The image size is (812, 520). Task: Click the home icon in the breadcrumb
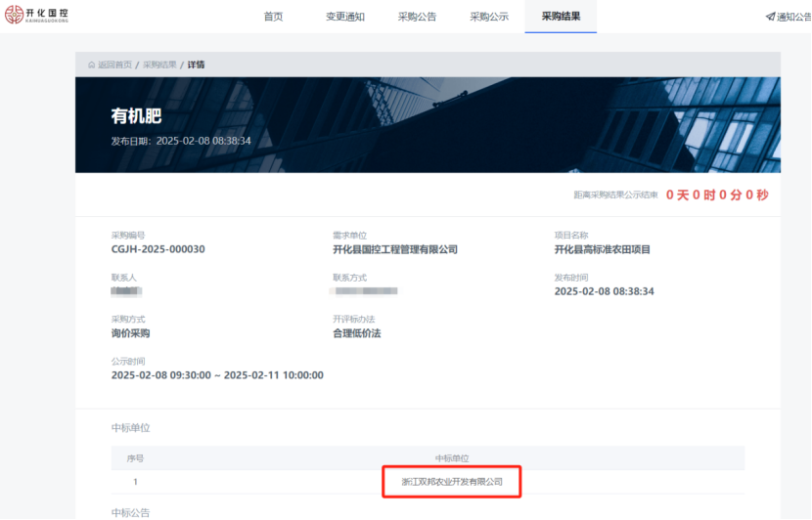[x=92, y=65]
